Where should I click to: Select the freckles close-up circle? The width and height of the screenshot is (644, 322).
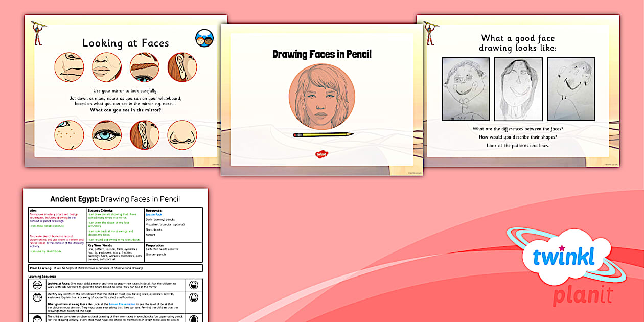(x=69, y=135)
